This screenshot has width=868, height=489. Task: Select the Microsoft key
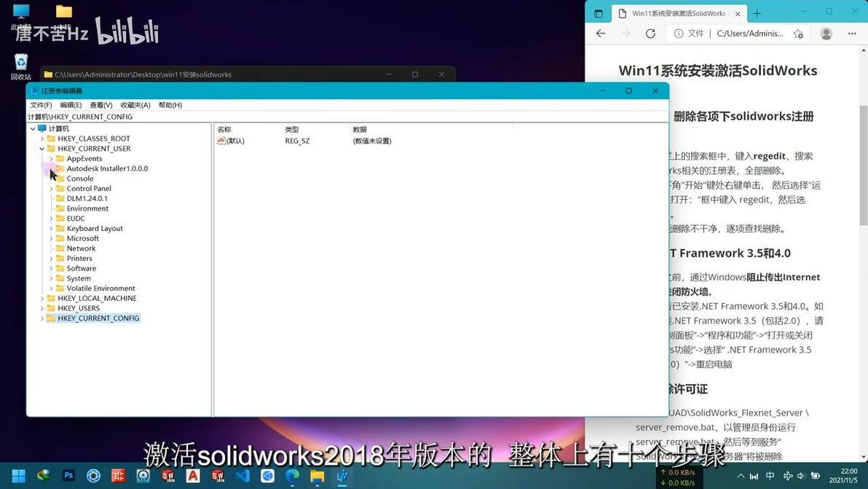(82, 238)
